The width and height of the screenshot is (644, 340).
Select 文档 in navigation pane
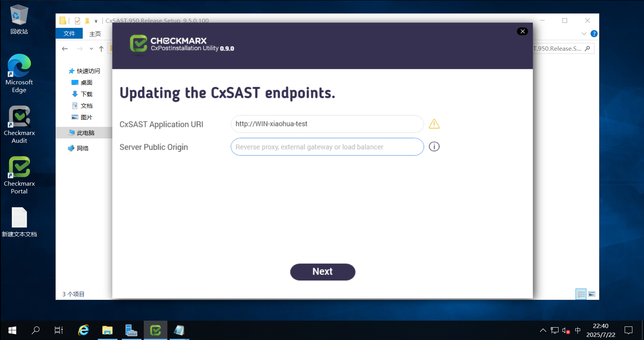[x=82, y=106]
